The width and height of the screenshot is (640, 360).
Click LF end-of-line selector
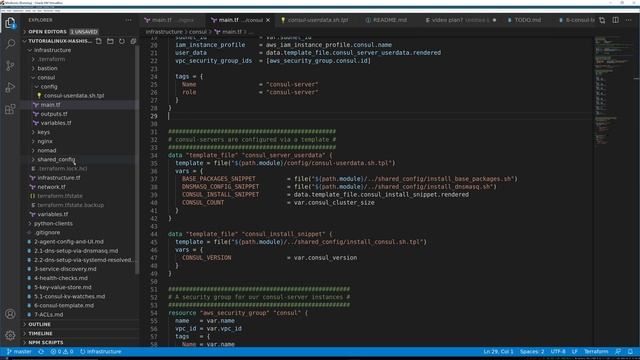point(575,351)
